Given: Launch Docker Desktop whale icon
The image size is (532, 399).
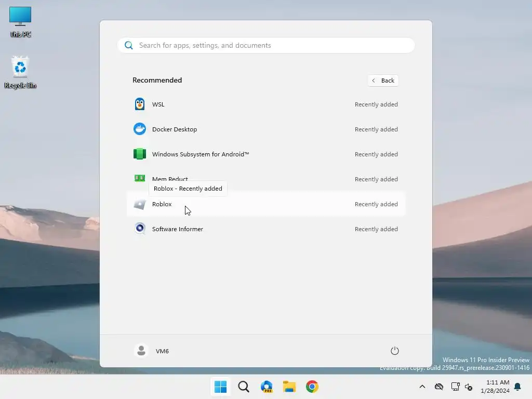Looking at the screenshot, I should pos(139,129).
